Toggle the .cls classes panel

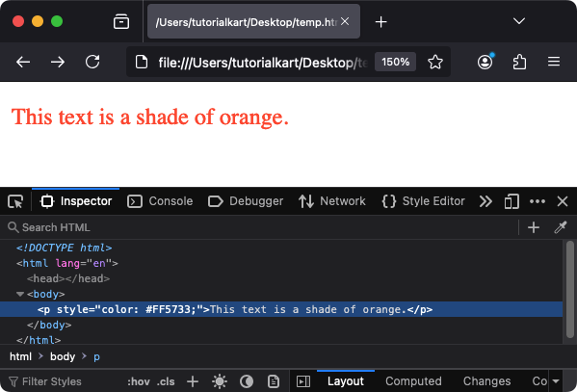click(166, 381)
